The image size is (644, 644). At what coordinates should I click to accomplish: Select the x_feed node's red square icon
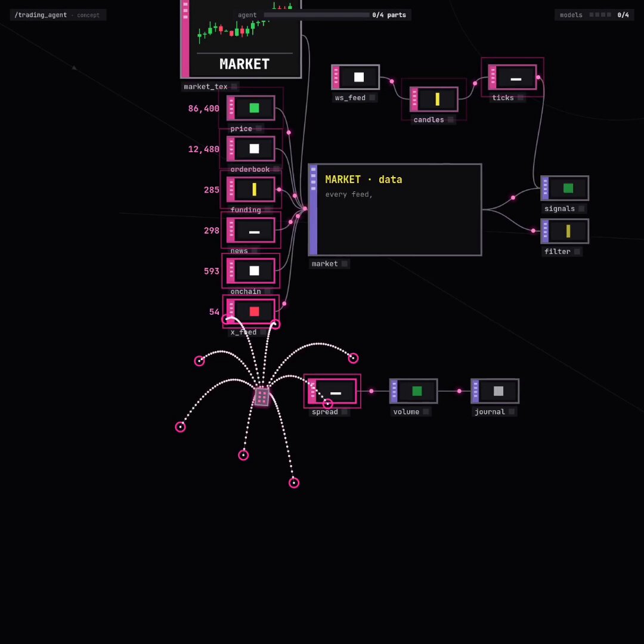(254, 311)
